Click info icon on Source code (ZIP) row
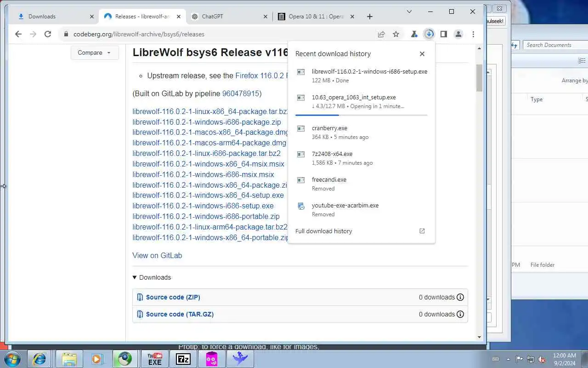Screen dimensions: 588x368 460,297
